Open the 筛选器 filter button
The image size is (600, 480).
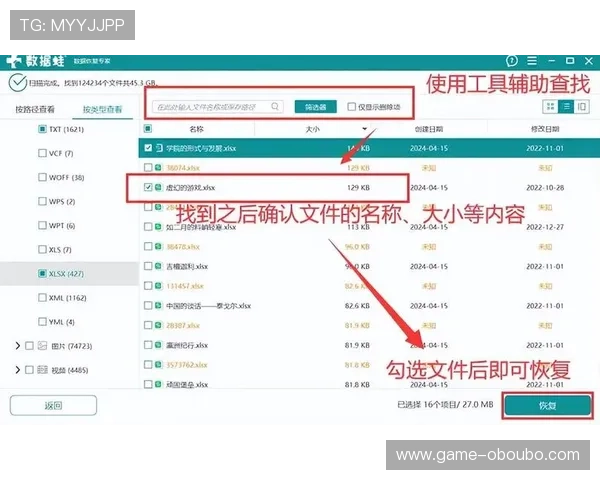pyautogui.click(x=316, y=107)
